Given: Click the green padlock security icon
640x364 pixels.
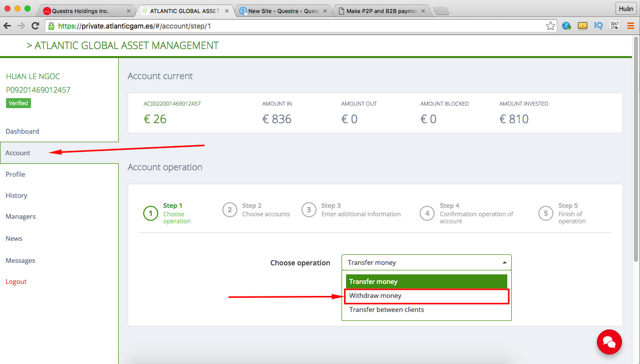Looking at the screenshot, I should pos(51,26).
